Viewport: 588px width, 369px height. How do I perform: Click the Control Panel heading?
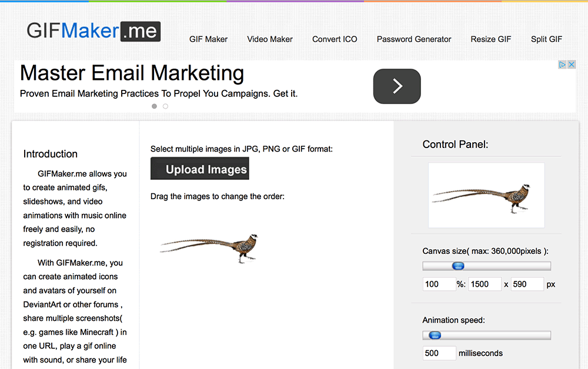[455, 145]
